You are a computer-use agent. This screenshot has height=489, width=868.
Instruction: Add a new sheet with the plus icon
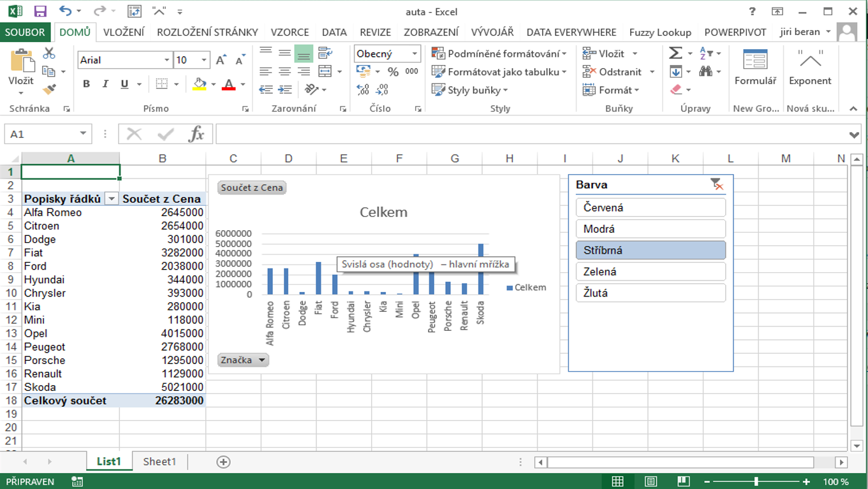(223, 462)
